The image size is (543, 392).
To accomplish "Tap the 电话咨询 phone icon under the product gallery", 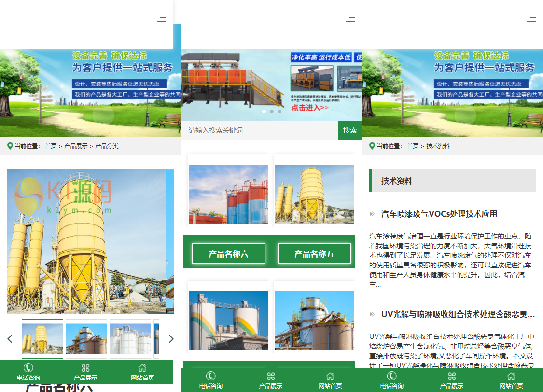I will point(28,368).
